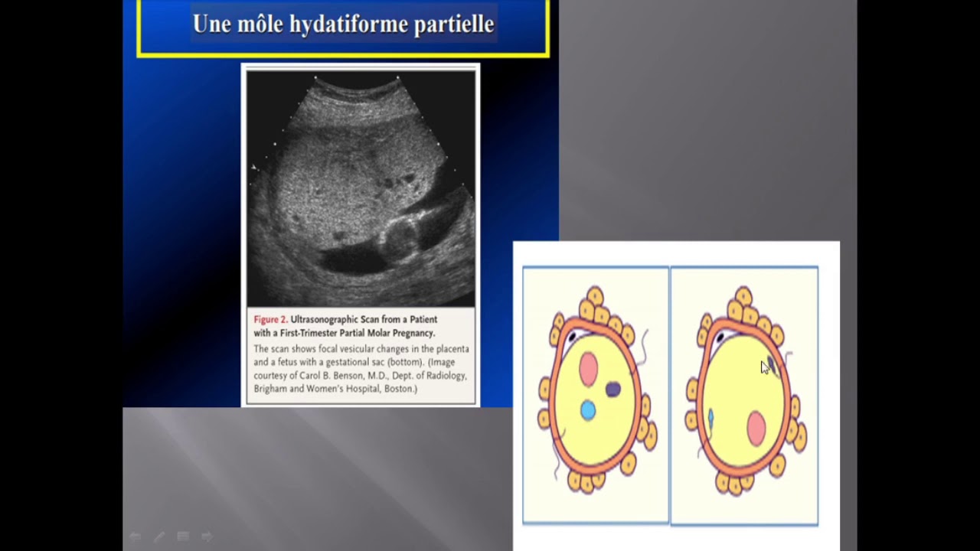Click the left fertilization diagram panel
The image size is (980, 551).
point(596,395)
